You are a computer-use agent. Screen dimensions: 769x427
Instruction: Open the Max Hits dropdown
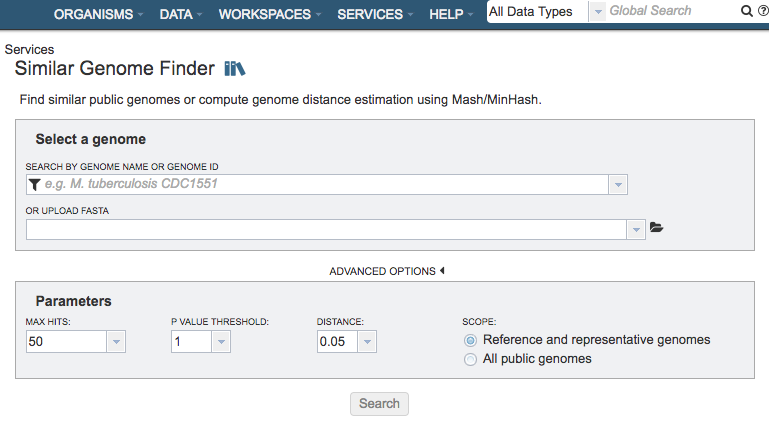coord(116,342)
